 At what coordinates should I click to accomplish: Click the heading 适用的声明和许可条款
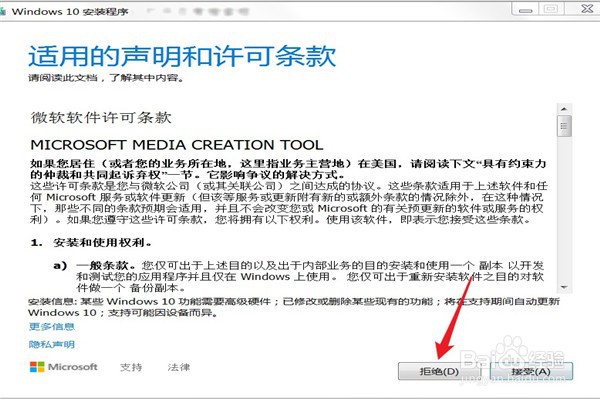coord(182,56)
